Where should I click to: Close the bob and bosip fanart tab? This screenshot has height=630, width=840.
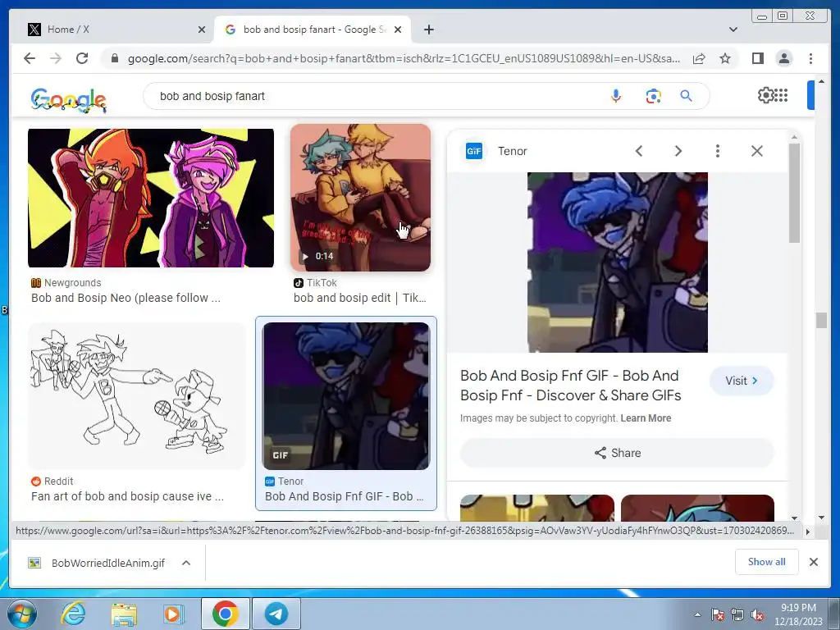398,30
